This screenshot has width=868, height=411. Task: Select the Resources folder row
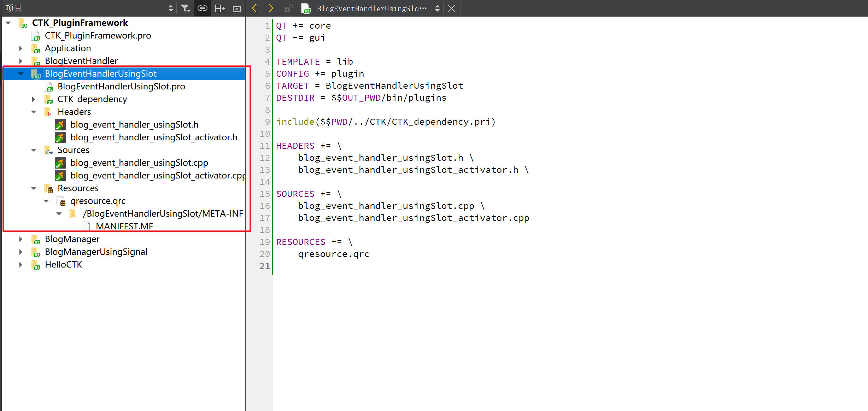(x=123, y=188)
